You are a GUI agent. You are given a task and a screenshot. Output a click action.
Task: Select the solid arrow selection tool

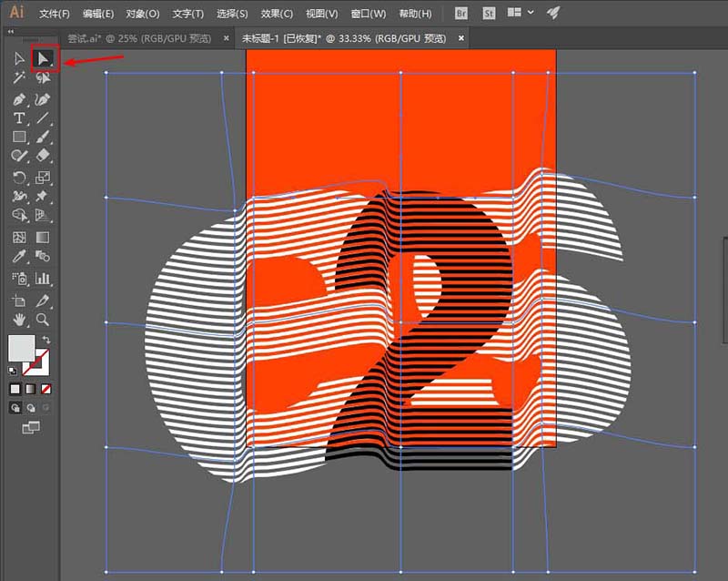[43, 58]
